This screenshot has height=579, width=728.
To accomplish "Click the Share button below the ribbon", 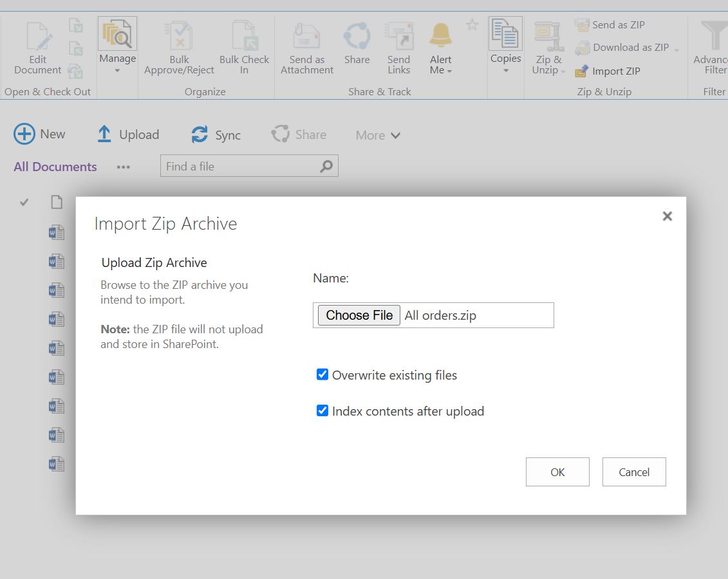I will [x=299, y=134].
